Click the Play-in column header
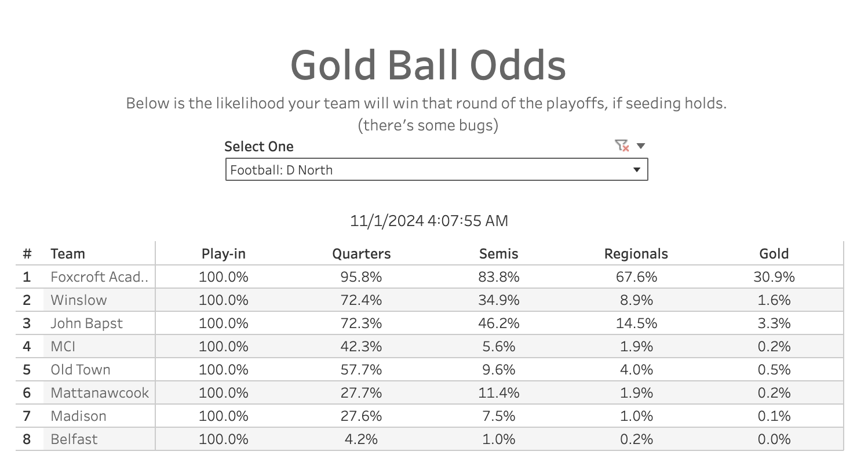This screenshot has height=473, width=868. (224, 254)
